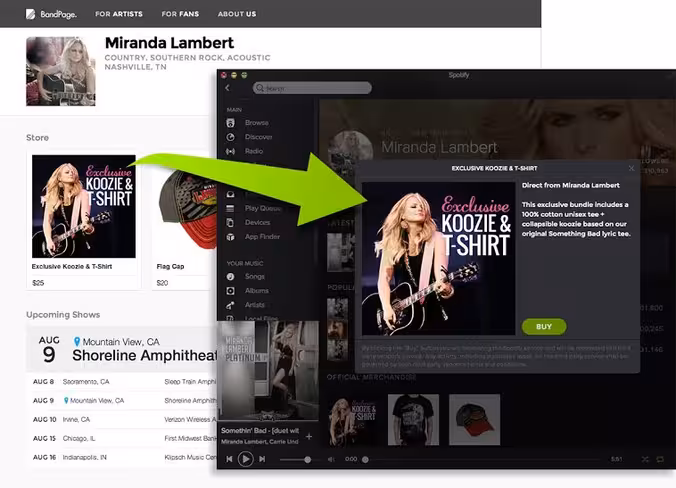The width and height of the screenshot is (676, 488).
Task: Mute using the speaker icon
Action: coord(331,460)
